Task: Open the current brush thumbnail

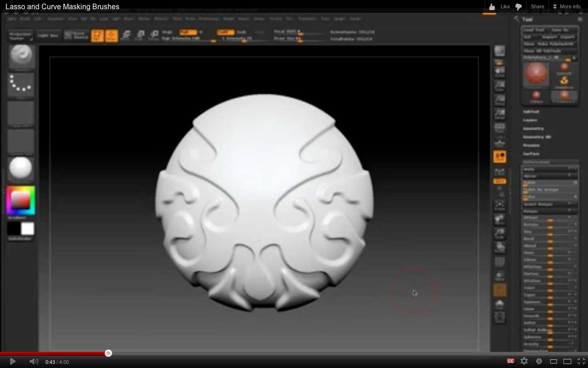Action: 21,57
